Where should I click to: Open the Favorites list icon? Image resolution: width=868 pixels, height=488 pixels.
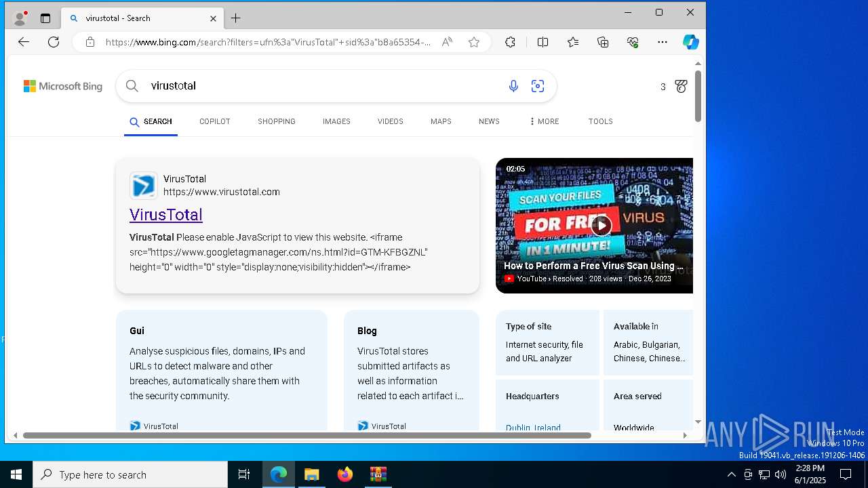[x=573, y=42]
